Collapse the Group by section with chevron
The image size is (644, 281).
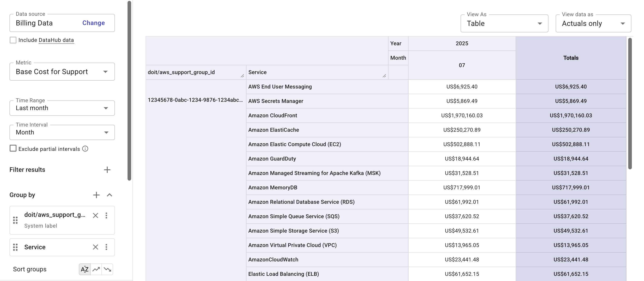(x=110, y=195)
